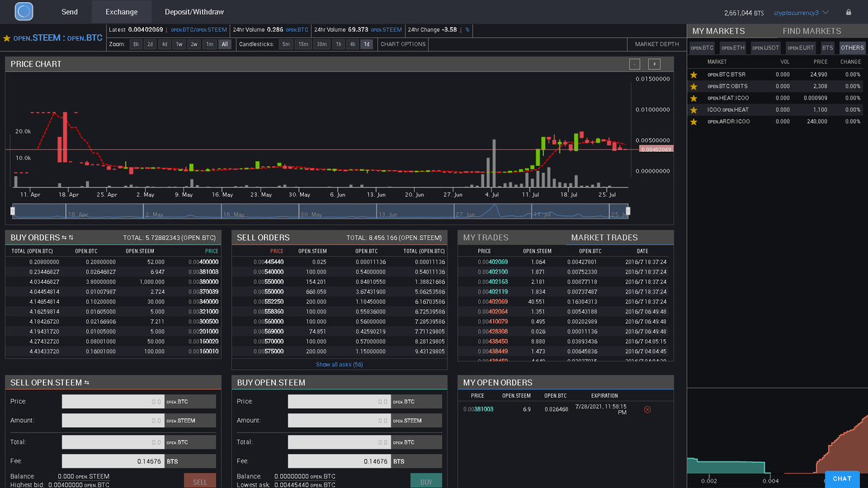Click the Price field in SELL OPEN.STEEM form
This screenshot has width=868, height=488.
113,402
